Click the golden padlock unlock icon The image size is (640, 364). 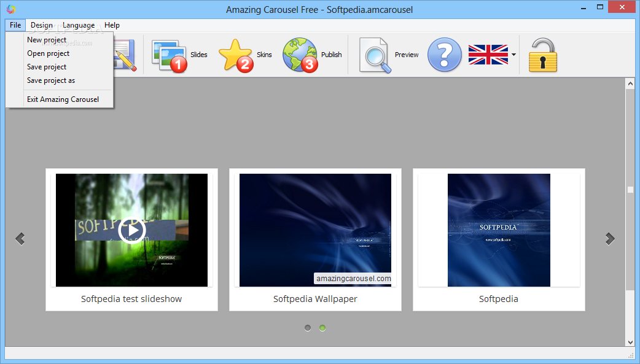(543, 55)
